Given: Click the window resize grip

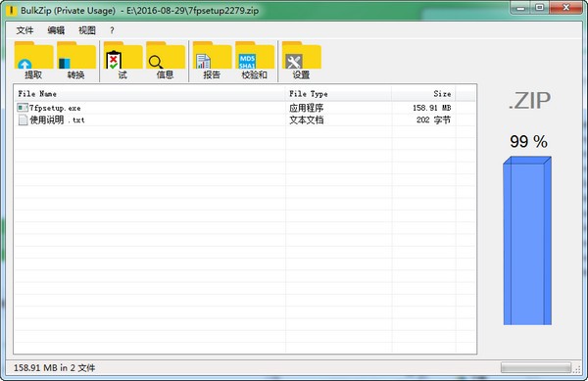Looking at the screenshot, I should coord(577,369).
